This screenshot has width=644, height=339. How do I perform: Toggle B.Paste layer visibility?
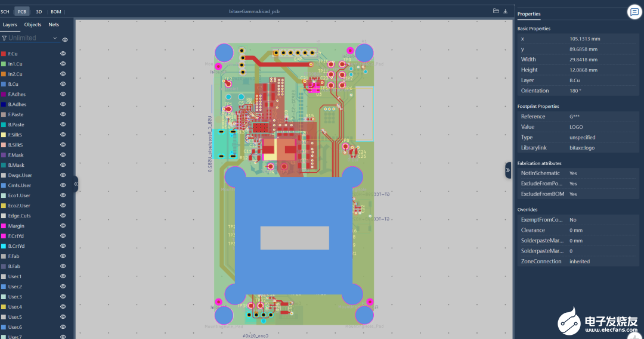(x=63, y=125)
